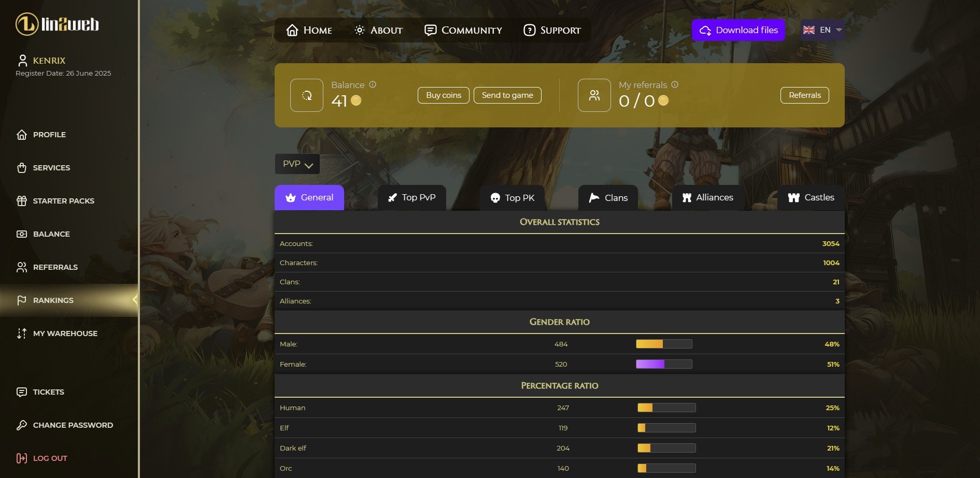
Task: Click the Log Out door icon
Action: [x=22, y=458]
